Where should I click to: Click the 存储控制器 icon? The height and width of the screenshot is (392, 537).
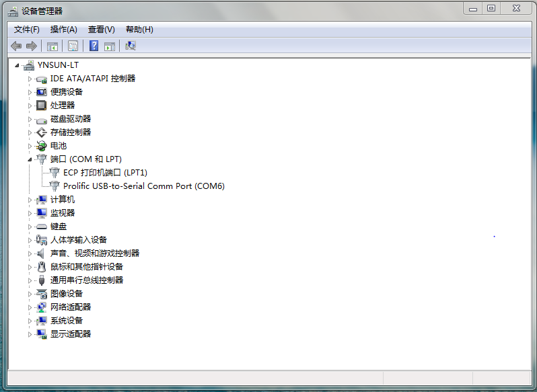click(x=42, y=132)
